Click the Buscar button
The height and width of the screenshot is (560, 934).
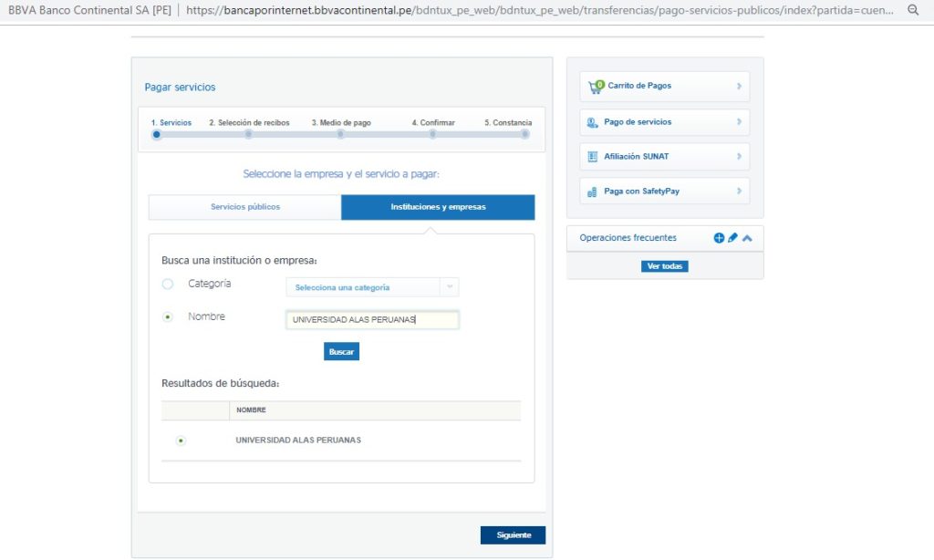pyautogui.click(x=341, y=351)
